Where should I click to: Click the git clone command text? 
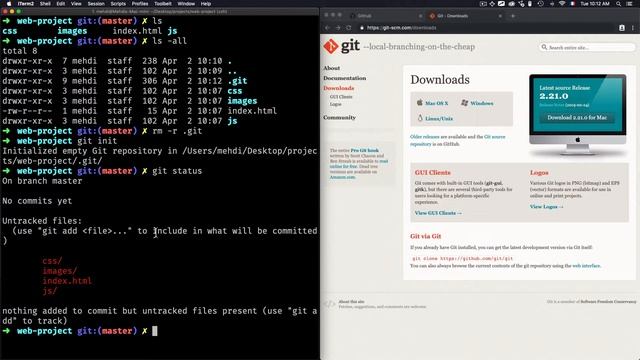tap(462, 258)
